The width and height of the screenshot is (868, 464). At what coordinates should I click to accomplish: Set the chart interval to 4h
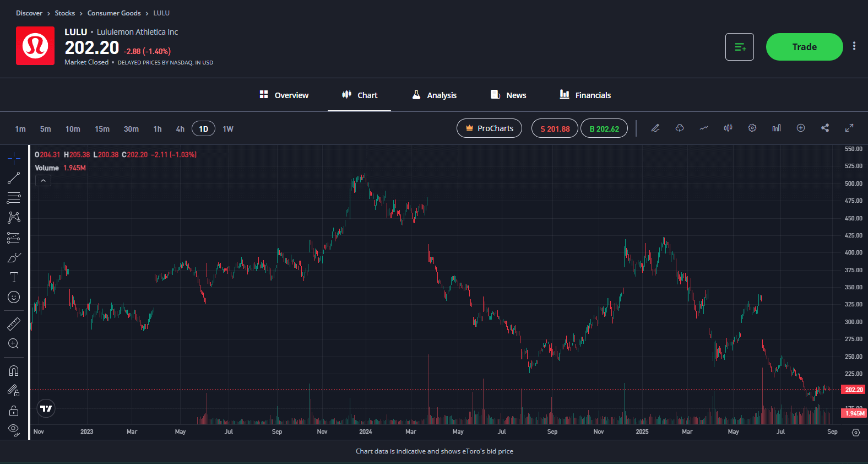pyautogui.click(x=180, y=129)
